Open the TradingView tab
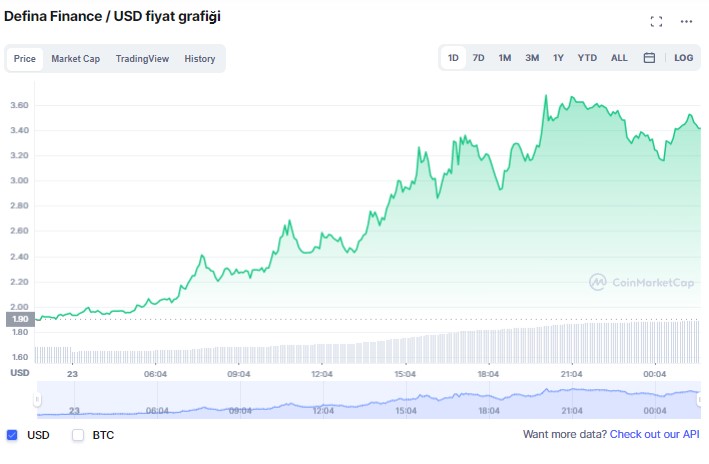Viewport: 709px width, 464px height. (x=142, y=59)
